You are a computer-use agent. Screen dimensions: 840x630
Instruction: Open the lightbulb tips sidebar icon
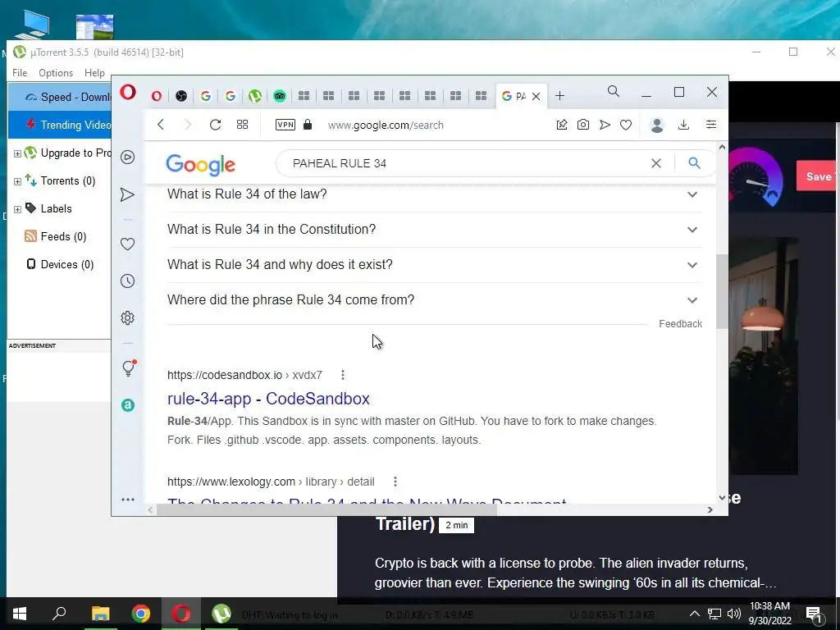pyautogui.click(x=129, y=368)
